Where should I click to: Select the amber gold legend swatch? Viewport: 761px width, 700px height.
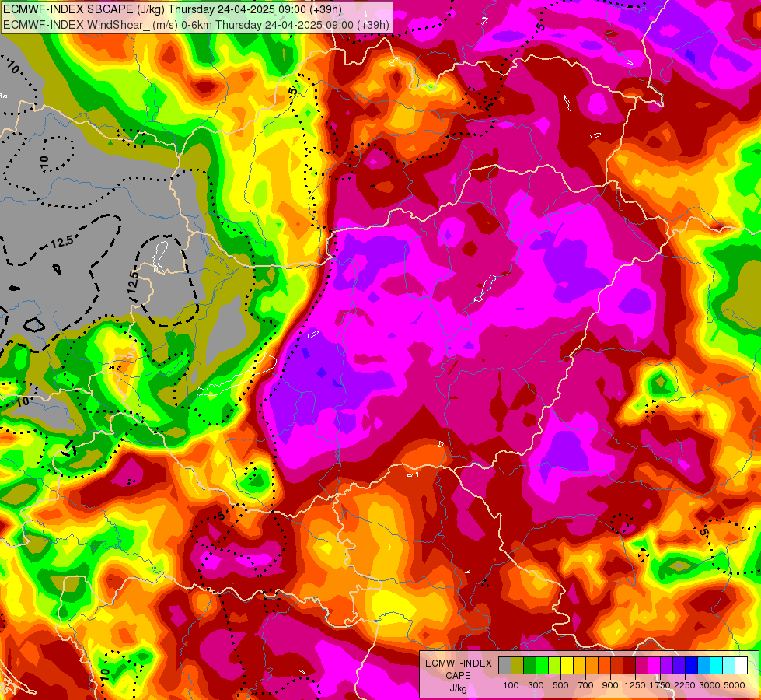(579, 666)
